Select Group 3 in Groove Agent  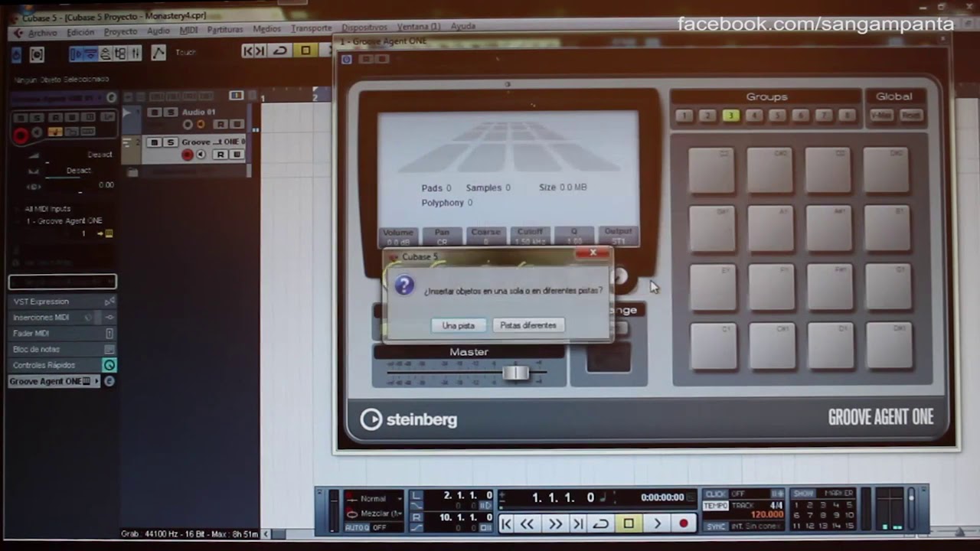[730, 116]
